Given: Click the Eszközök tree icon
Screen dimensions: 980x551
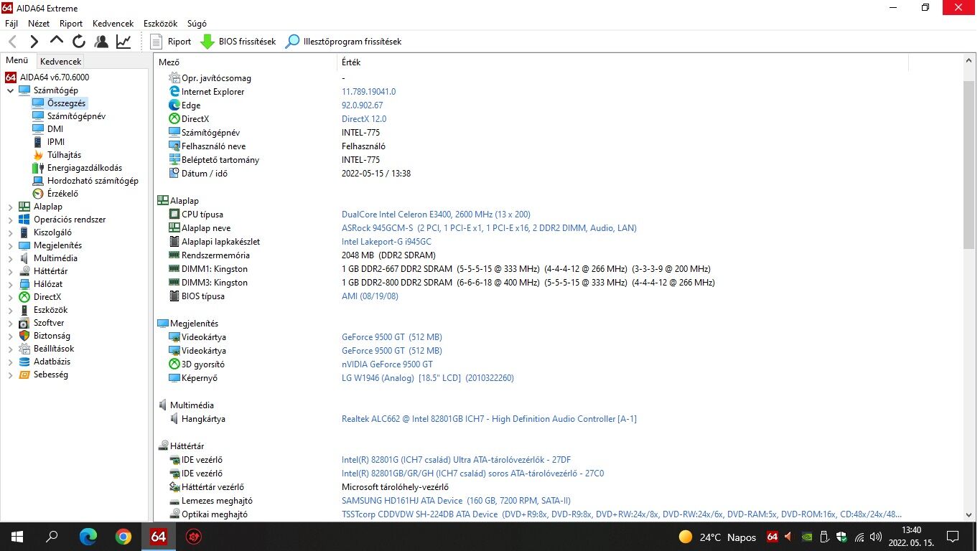Looking at the screenshot, I should point(24,310).
